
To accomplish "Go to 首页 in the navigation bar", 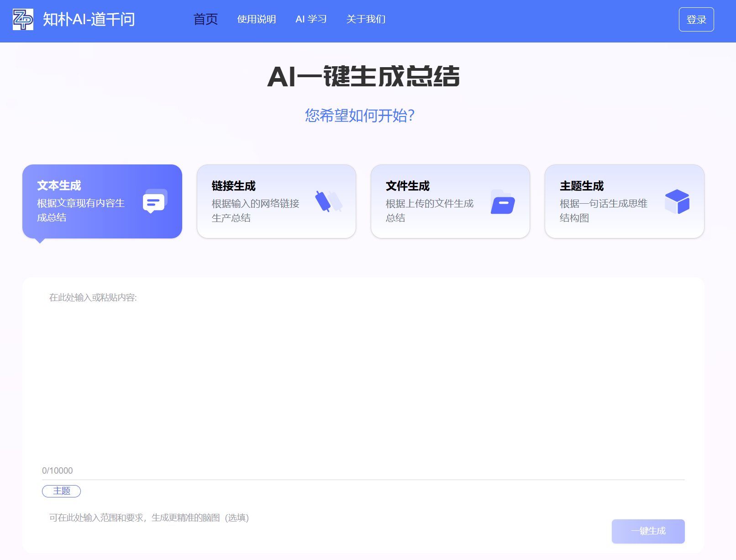I will 205,19.
